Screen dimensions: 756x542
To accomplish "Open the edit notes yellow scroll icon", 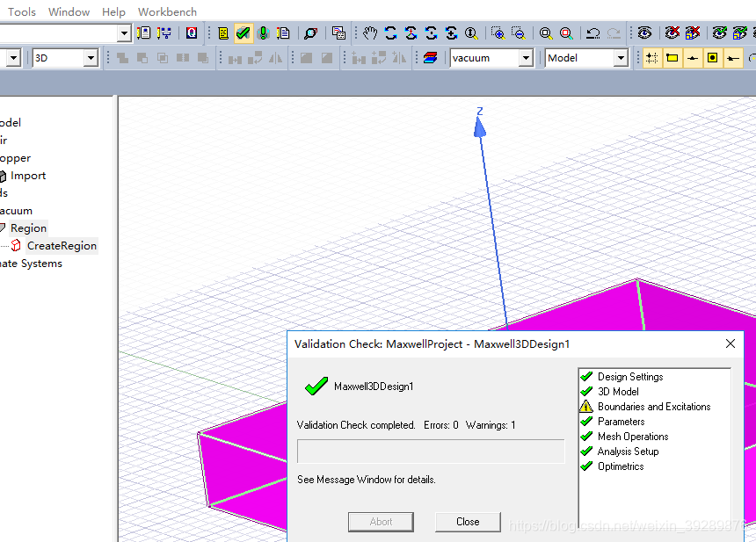I will tap(223, 33).
